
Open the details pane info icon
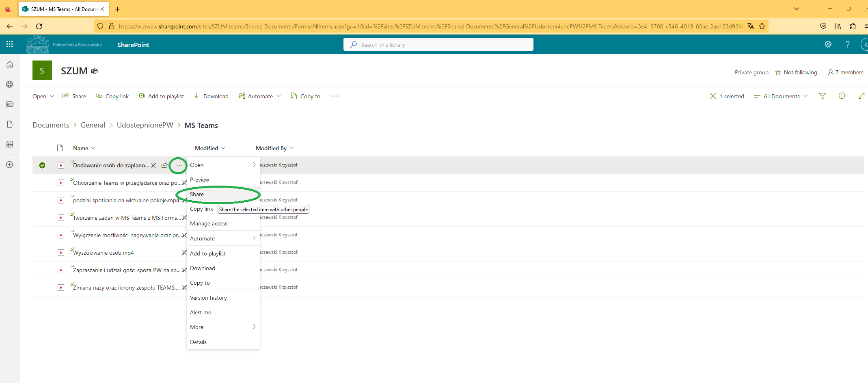(842, 96)
